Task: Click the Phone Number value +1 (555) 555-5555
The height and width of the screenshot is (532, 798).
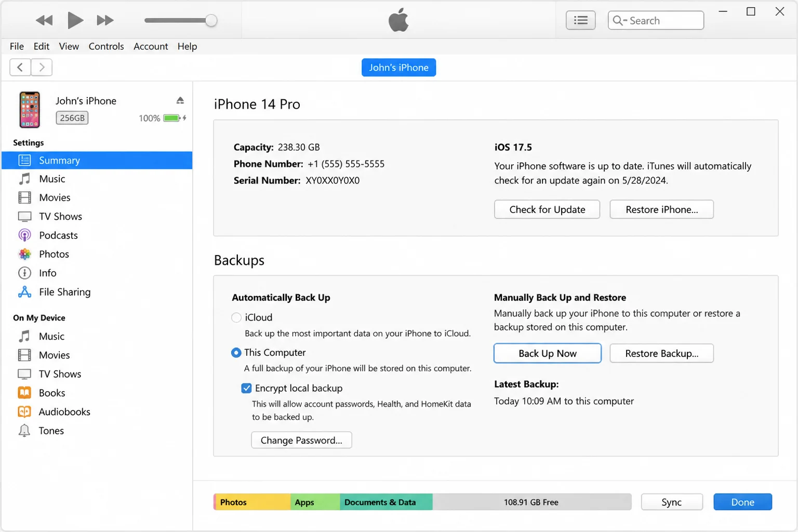Action: click(x=346, y=164)
